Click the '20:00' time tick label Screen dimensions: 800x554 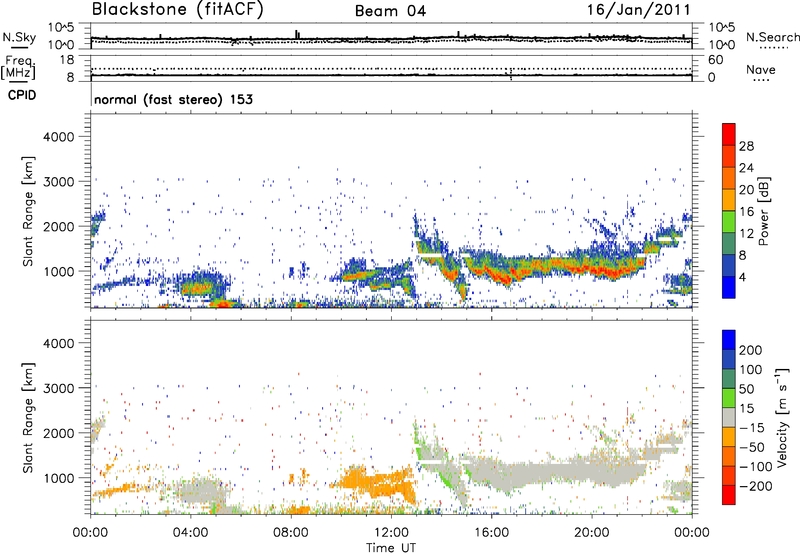coord(591,533)
